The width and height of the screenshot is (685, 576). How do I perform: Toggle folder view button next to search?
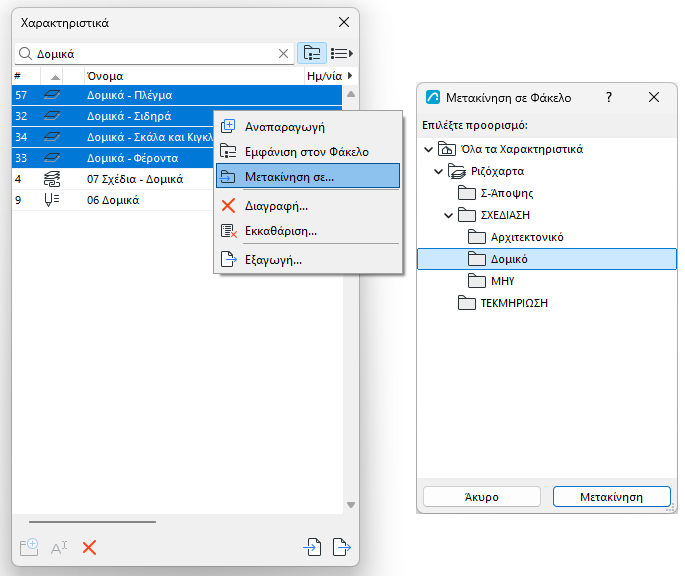pos(311,53)
